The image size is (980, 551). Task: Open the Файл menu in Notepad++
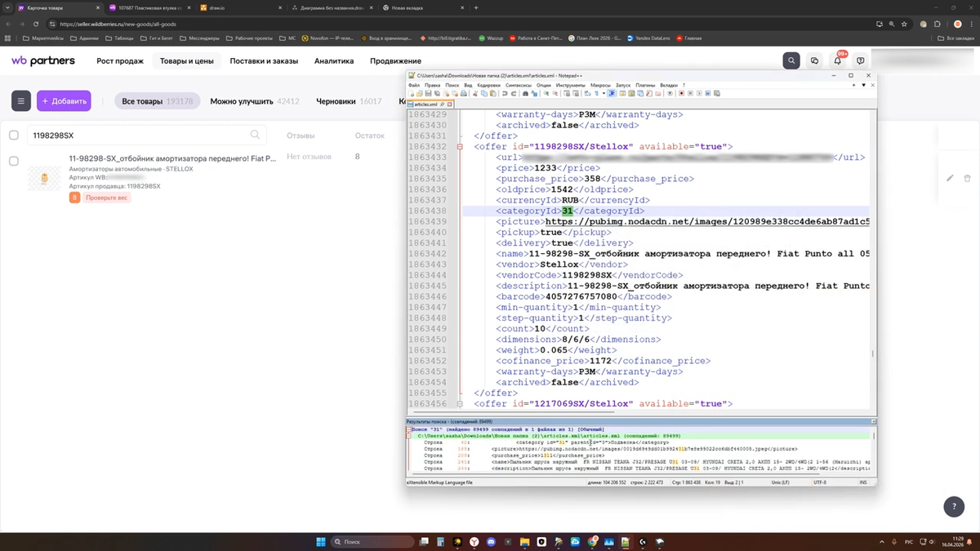point(414,85)
